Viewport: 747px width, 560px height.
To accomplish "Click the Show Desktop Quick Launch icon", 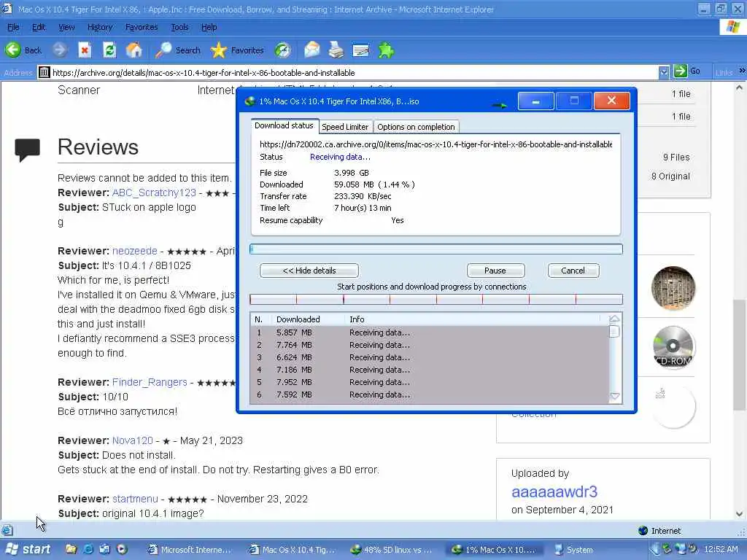I will point(105,549).
